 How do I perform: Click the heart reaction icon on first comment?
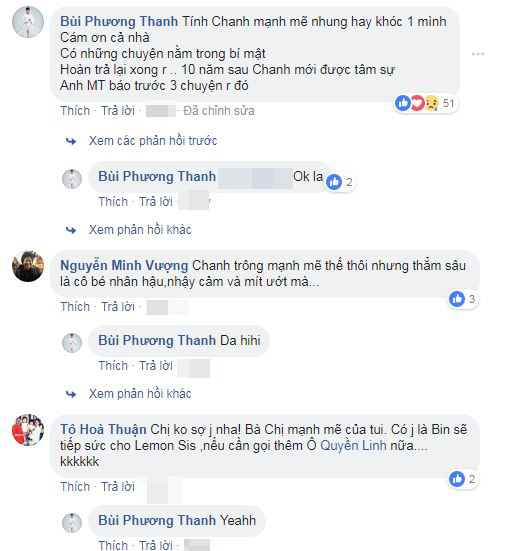[417, 103]
